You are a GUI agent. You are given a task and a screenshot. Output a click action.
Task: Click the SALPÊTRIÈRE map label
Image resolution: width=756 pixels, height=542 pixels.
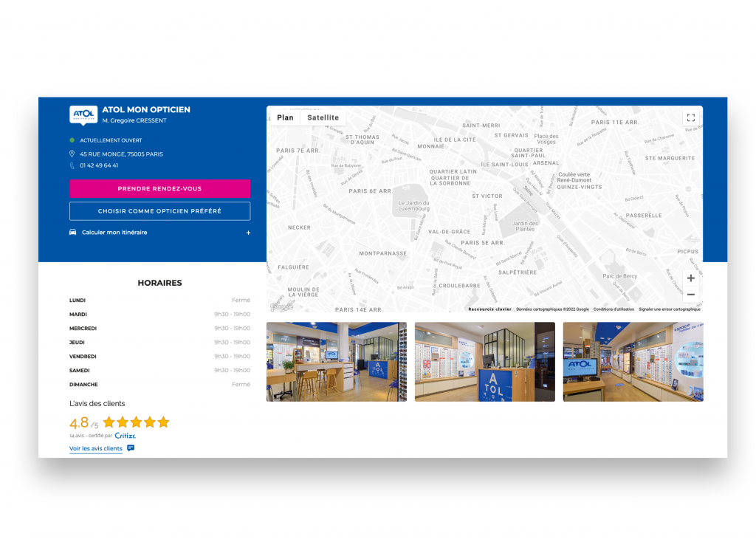click(518, 272)
